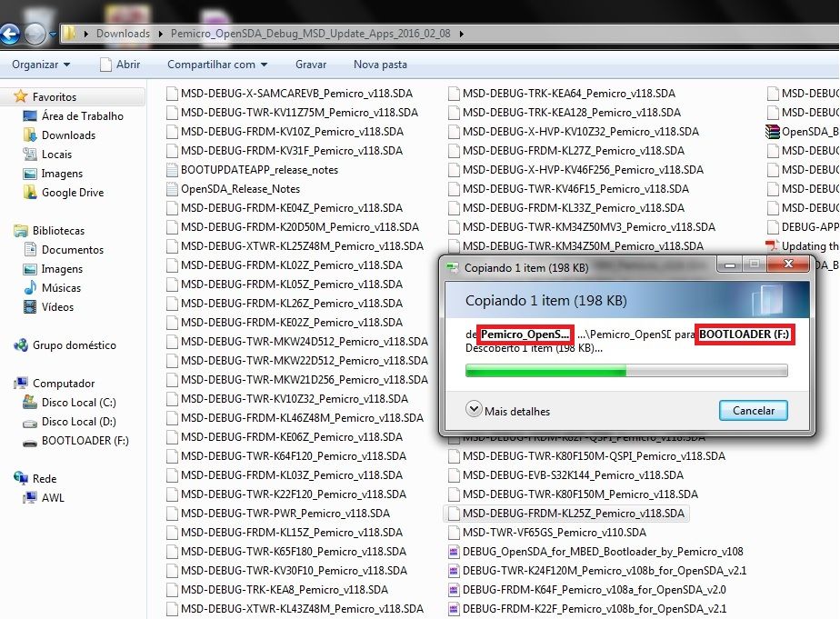840x619 pixels.
Task: Select MSD-DEBUG-TWR-K80F150M-QSPI_Pemicro_v118.SDA file name
Action: pos(594,456)
